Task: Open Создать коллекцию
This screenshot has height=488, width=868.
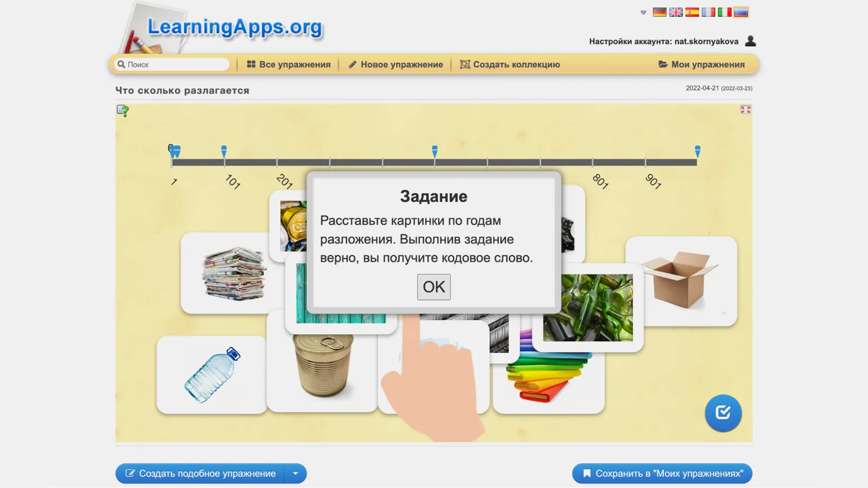Action: pyautogui.click(x=510, y=64)
